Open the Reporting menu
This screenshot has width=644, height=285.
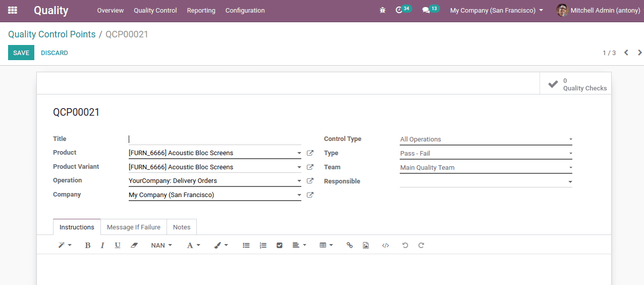tap(201, 10)
